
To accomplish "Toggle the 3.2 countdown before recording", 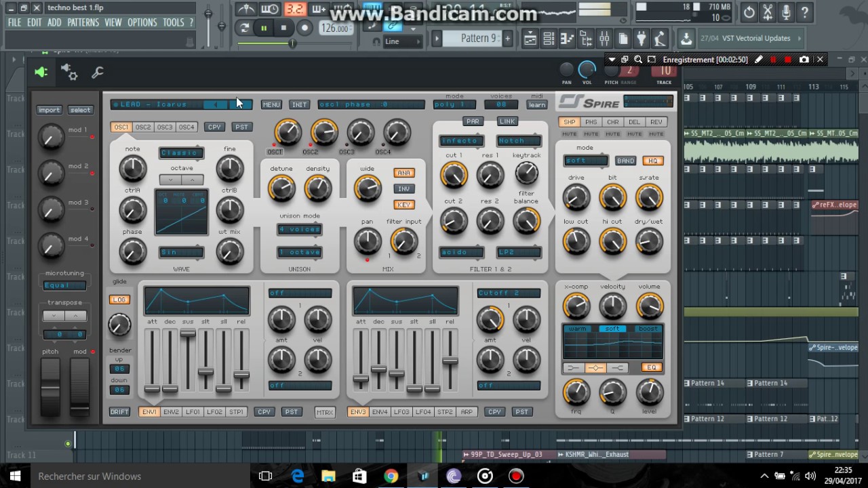I will 295,9.
